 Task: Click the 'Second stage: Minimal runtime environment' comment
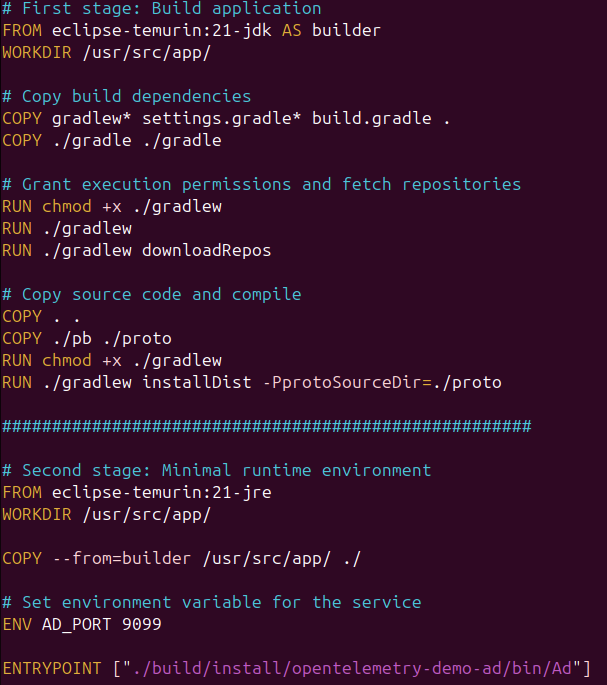click(x=216, y=470)
